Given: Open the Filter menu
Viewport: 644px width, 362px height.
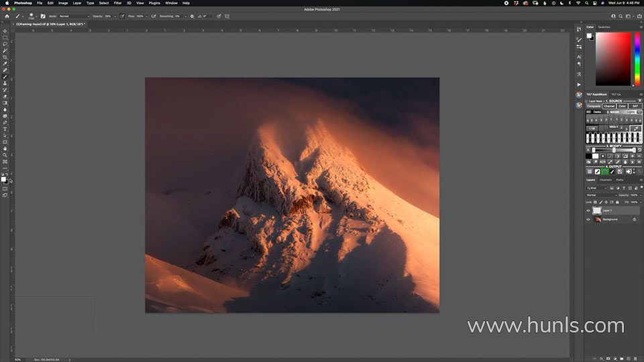Looking at the screenshot, I should (x=117, y=3).
